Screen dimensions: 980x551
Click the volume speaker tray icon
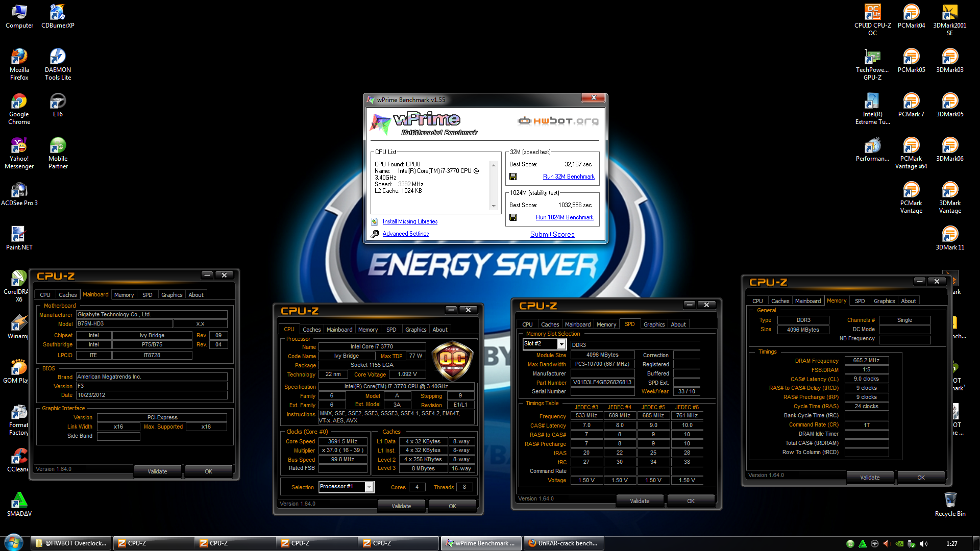923,543
